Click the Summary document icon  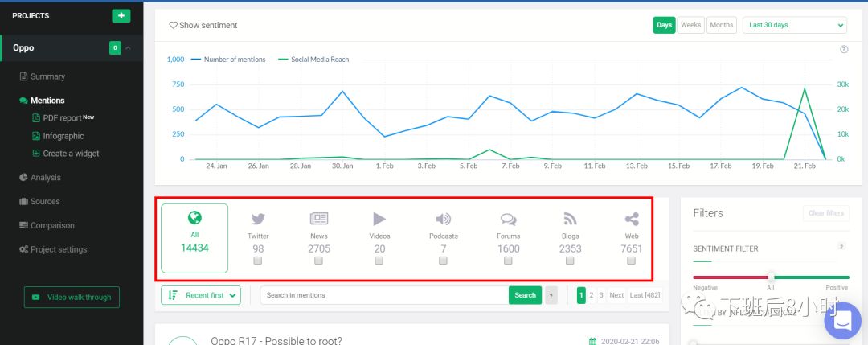(24, 76)
